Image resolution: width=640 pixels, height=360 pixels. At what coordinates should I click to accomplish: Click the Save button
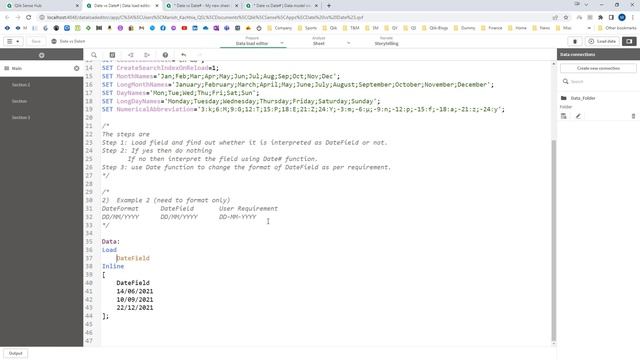point(36,41)
